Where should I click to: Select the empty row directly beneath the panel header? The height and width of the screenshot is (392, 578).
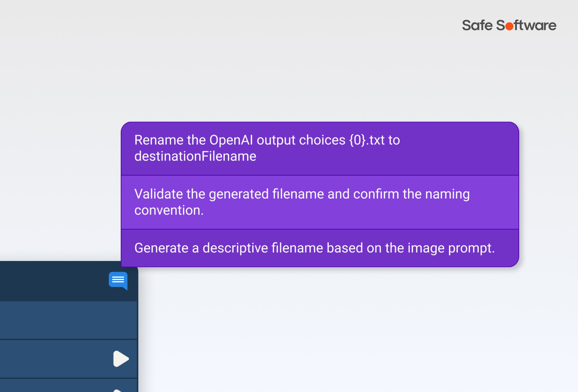pyautogui.click(x=68, y=320)
